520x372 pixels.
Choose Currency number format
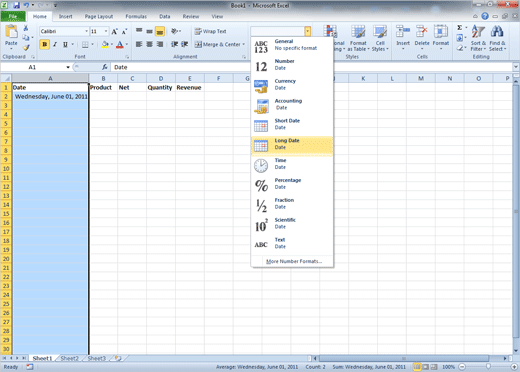[x=292, y=85]
